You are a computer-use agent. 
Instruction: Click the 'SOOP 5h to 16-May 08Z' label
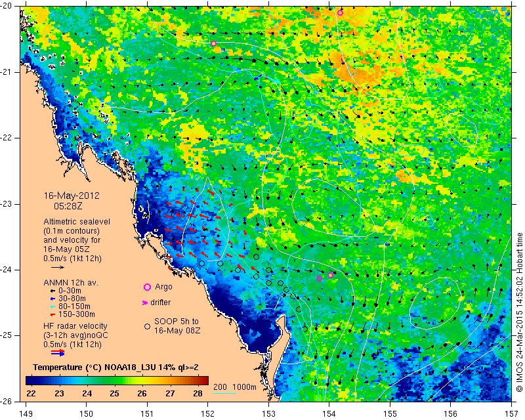[177, 326]
